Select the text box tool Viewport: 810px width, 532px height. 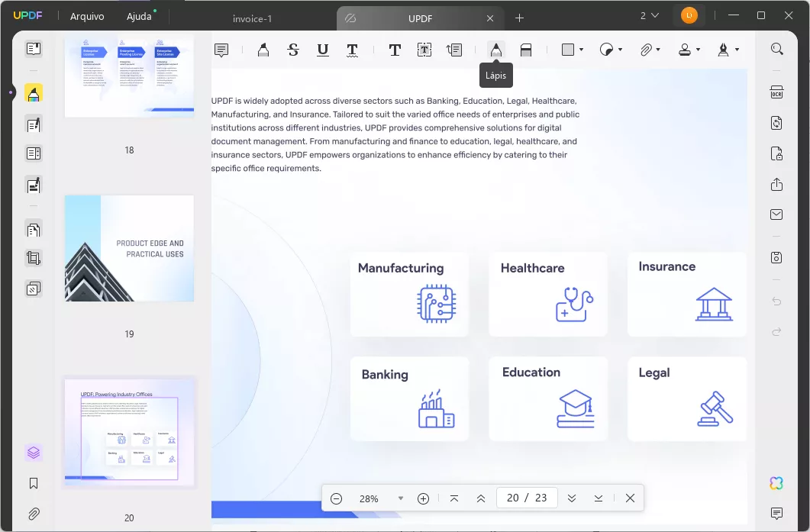424,49
